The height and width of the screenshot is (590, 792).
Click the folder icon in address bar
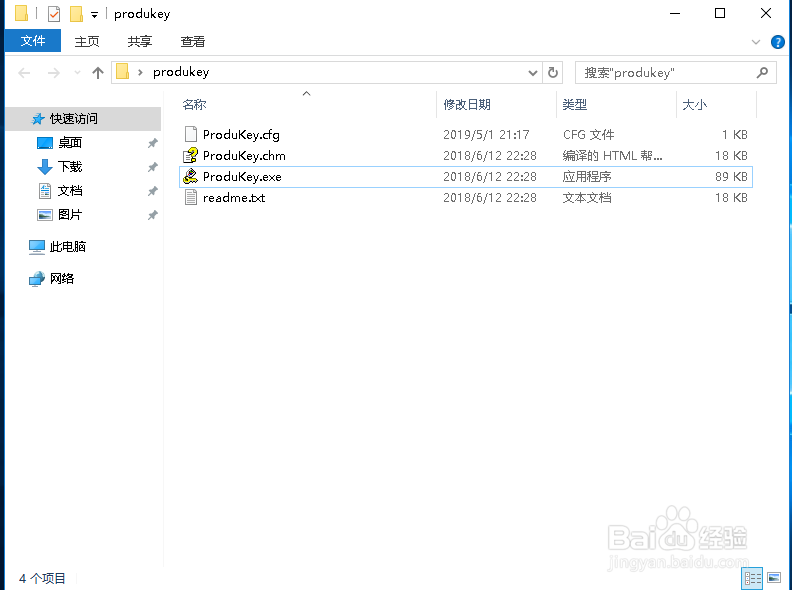[x=123, y=72]
